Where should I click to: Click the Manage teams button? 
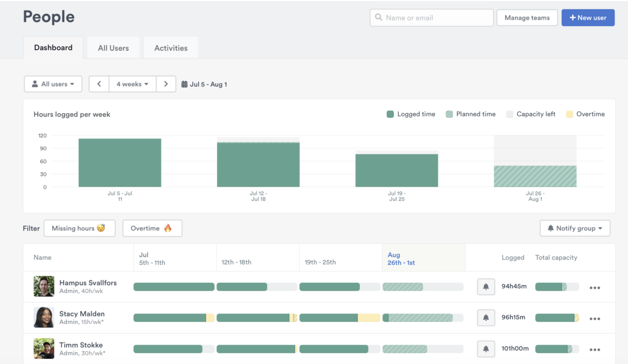[x=527, y=18]
